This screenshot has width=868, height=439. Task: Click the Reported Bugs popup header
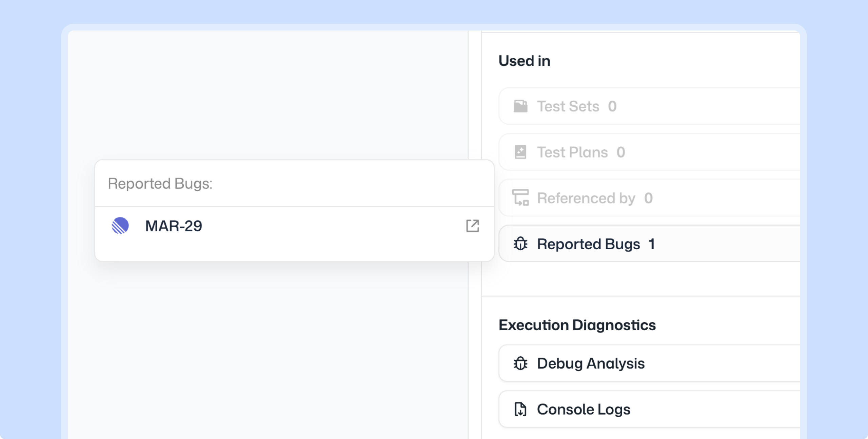[x=160, y=184]
